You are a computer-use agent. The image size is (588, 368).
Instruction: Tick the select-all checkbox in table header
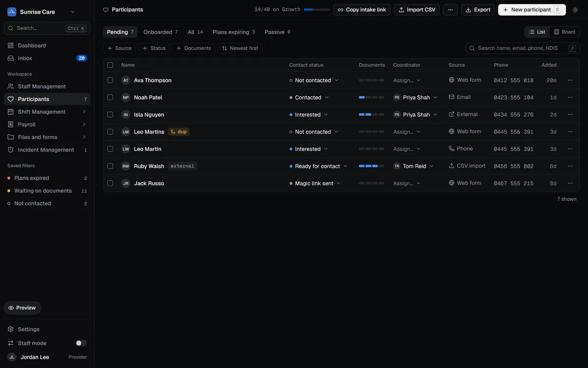(x=110, y=65)
